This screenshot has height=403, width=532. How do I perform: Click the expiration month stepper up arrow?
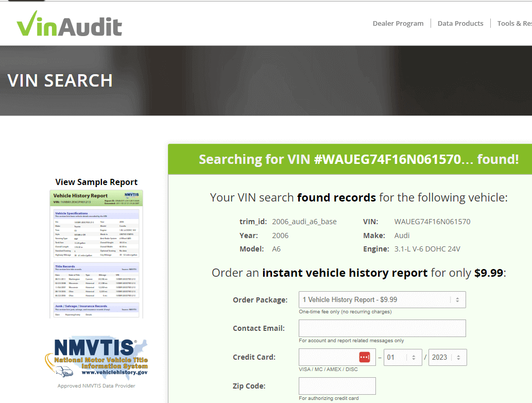click(414, 355)
